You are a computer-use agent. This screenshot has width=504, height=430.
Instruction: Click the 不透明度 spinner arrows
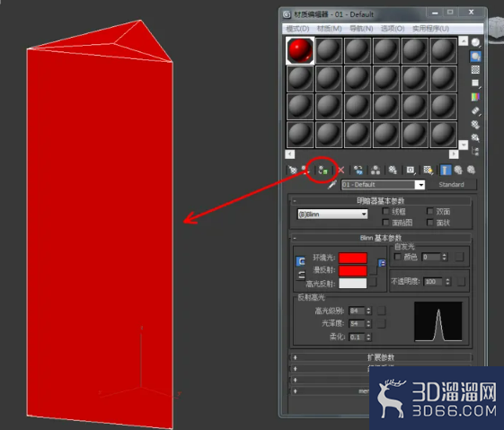coord(447,282)
